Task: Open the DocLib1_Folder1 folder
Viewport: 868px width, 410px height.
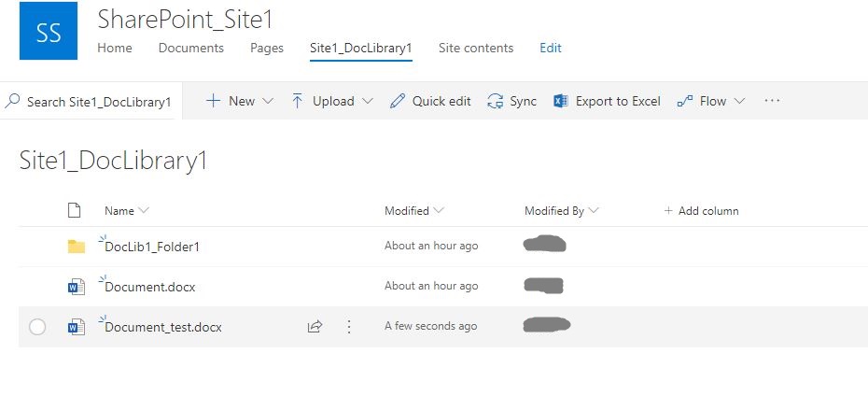Action: click(x=152, y=247)
